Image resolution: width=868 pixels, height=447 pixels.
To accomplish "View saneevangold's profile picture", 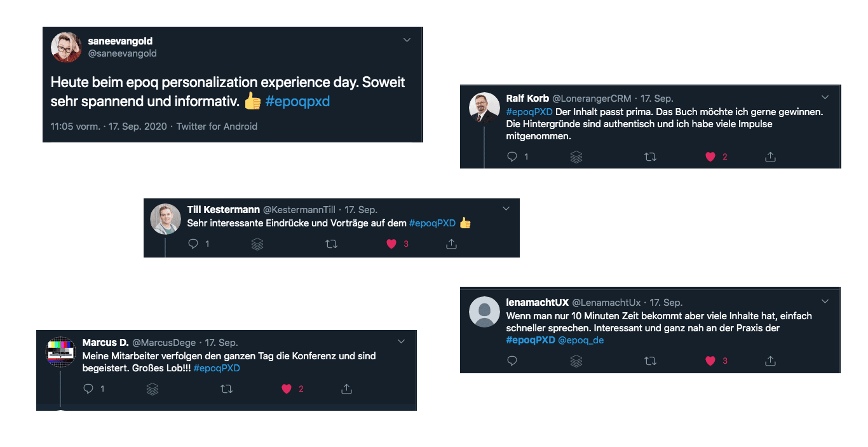I will pyautogui.click(x=66, y=47).
